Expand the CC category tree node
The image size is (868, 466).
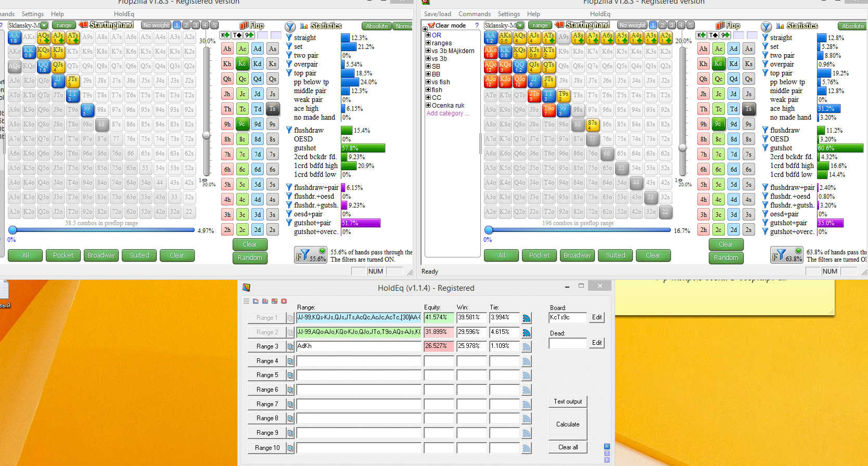pyautogui.click(x=428, y=97)
